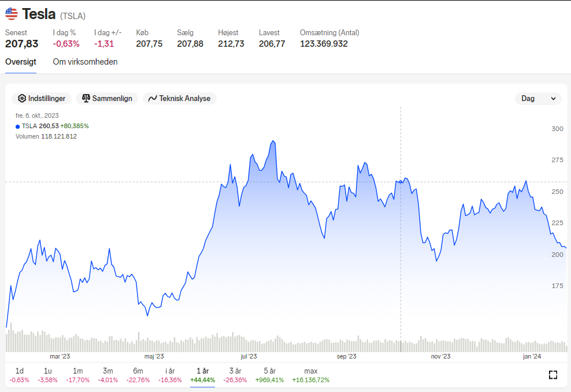
Task: Click the Køb price 207,75
Action: point(149,44)
